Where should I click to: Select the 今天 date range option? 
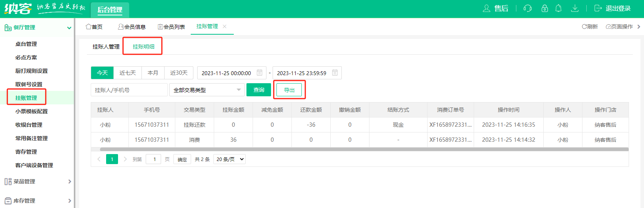[102, 73]
